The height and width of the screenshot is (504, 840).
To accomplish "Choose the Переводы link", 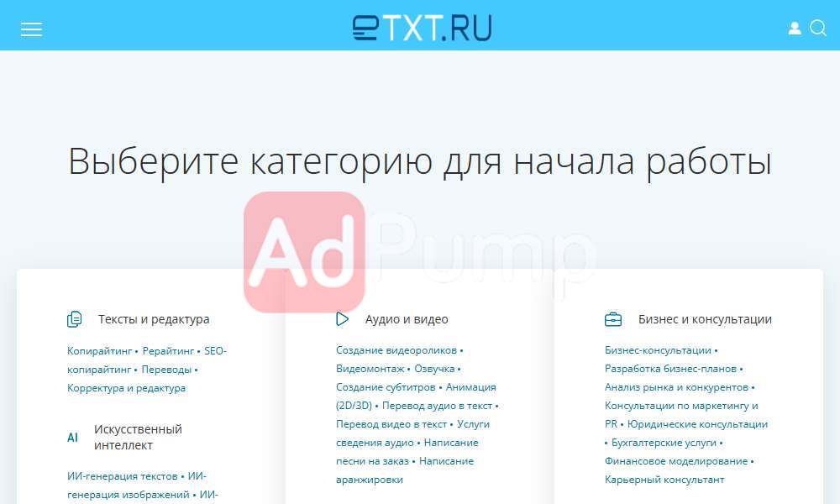I will (x=166, y=370).
